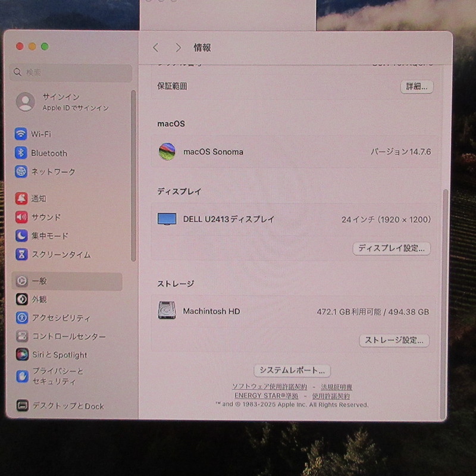Viewport: 476px width, 476px height.
Task: Click the Machintosh HD drive icon
Action: 167,310
